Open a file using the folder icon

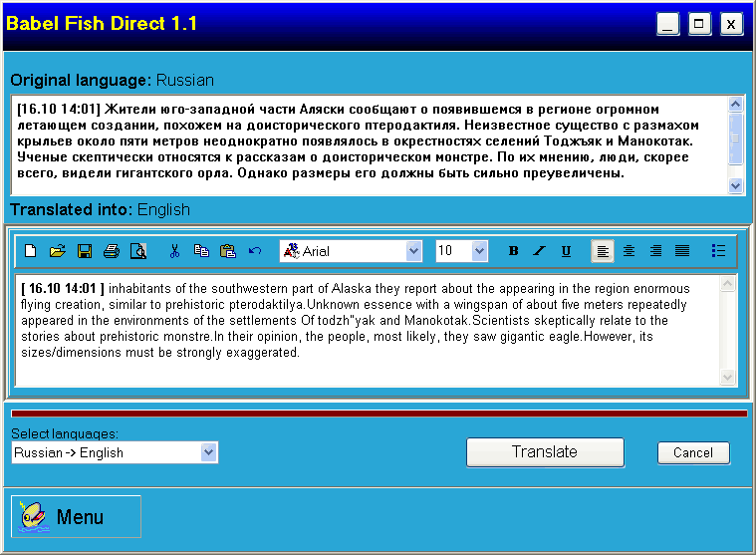coord(57,251)
